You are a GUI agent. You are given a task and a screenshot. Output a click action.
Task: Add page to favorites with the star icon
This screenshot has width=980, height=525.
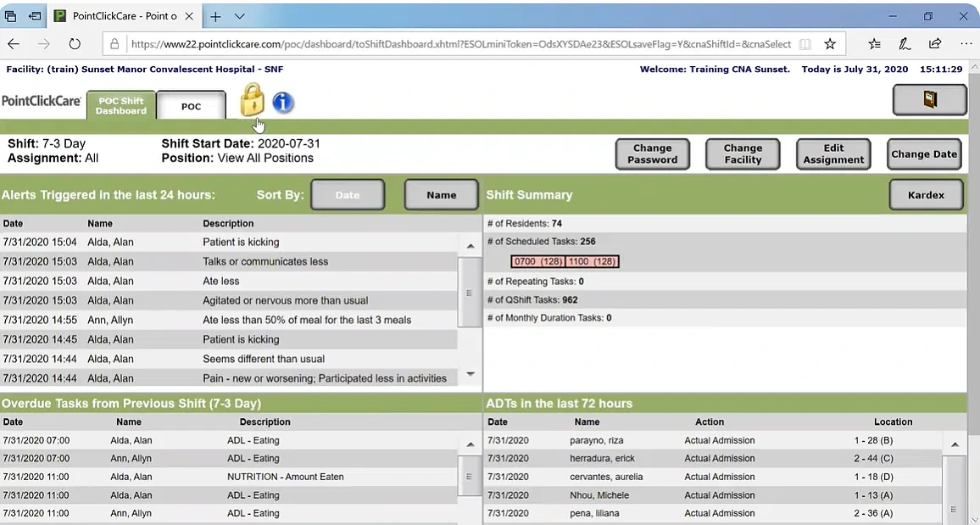(x=830, y=44)
